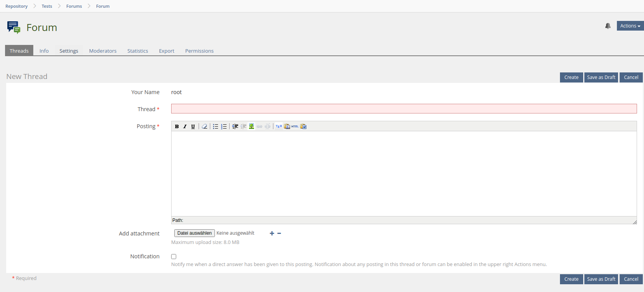
Task: Click the "root" name value
Action: (177, 92)
